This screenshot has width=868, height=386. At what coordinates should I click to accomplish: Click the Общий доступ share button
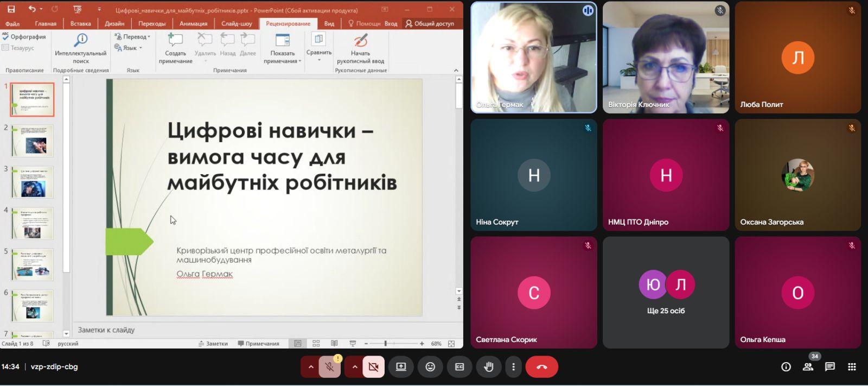click(430, 23)
